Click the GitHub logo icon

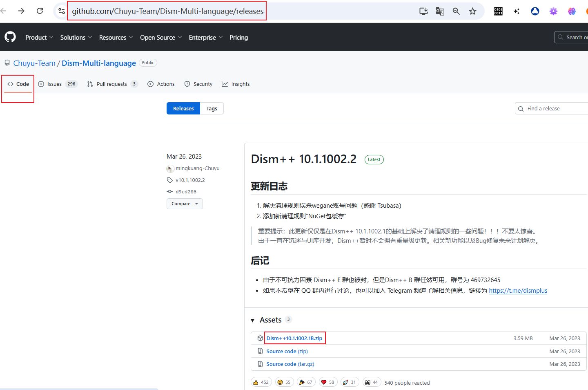point(10,37)
